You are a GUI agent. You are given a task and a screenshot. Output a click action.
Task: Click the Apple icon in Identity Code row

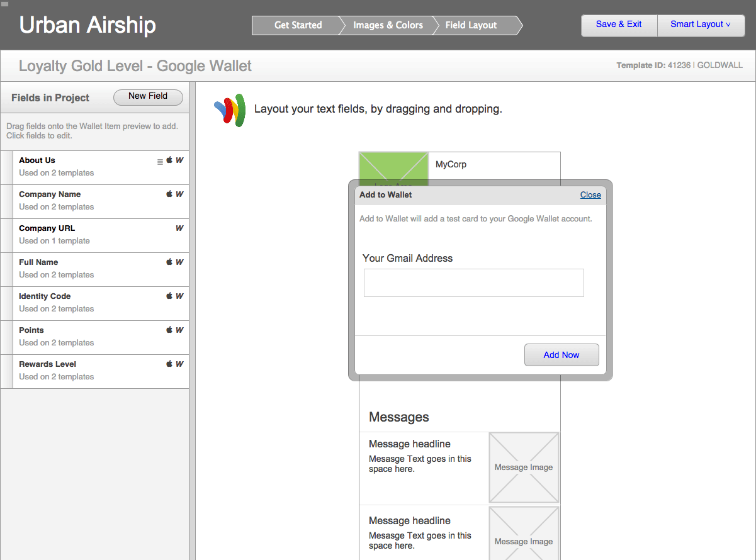pyautogui.click(x=169, y=296)
